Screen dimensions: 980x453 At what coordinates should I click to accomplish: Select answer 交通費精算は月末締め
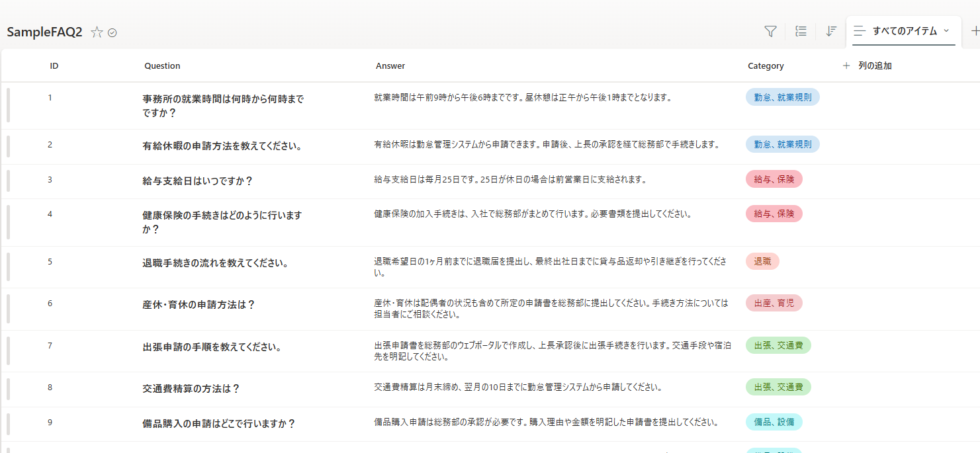(x=416, y=388)
